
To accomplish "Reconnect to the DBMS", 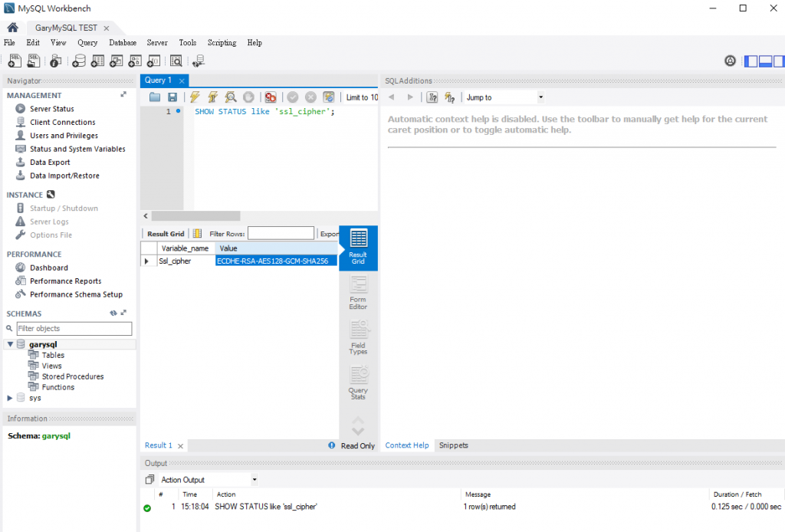I will (x=199, y=61).
